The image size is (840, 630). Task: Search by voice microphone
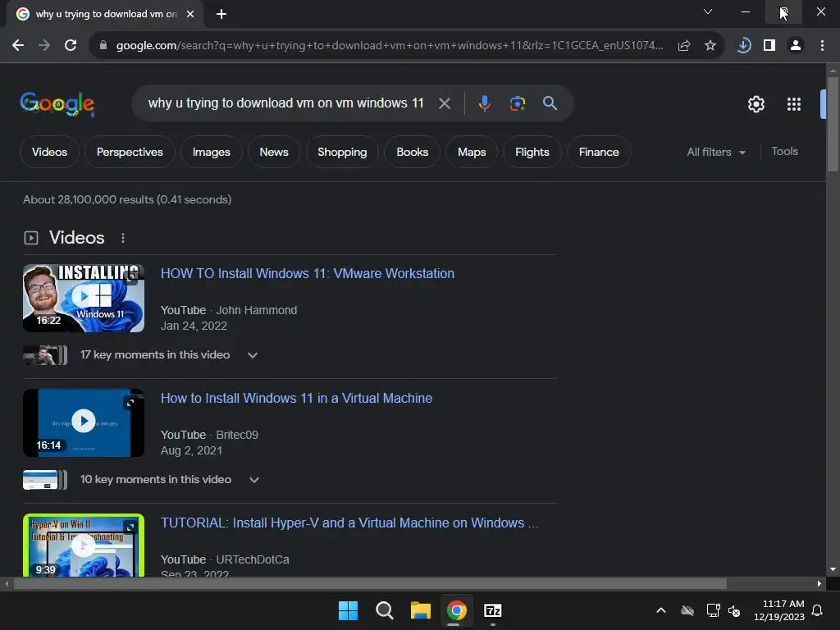(x=484, y=103)
